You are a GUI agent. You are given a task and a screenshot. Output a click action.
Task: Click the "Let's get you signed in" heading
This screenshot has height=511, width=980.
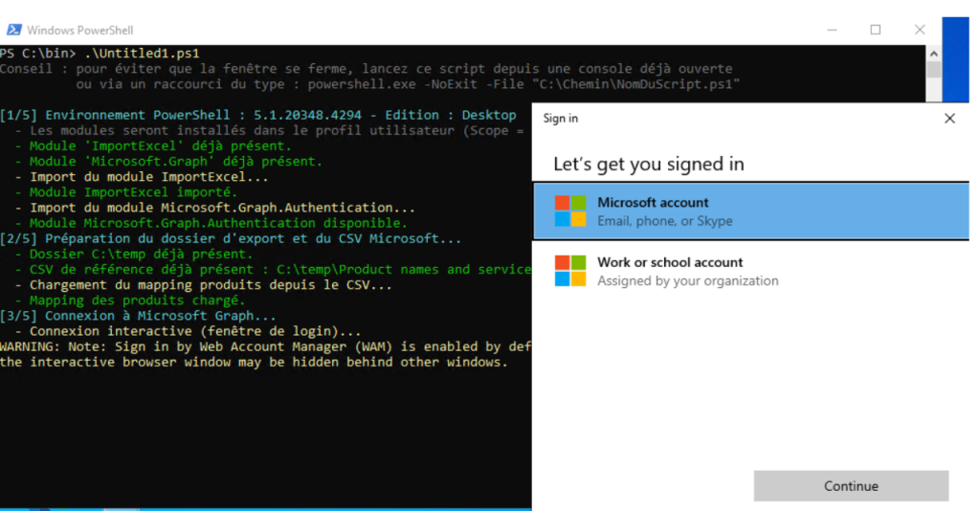click(x=648, y=164)
